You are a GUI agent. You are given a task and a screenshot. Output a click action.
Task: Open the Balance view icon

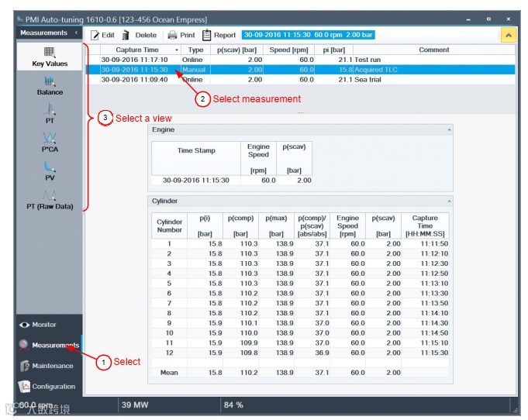click(x=50, y=81)
